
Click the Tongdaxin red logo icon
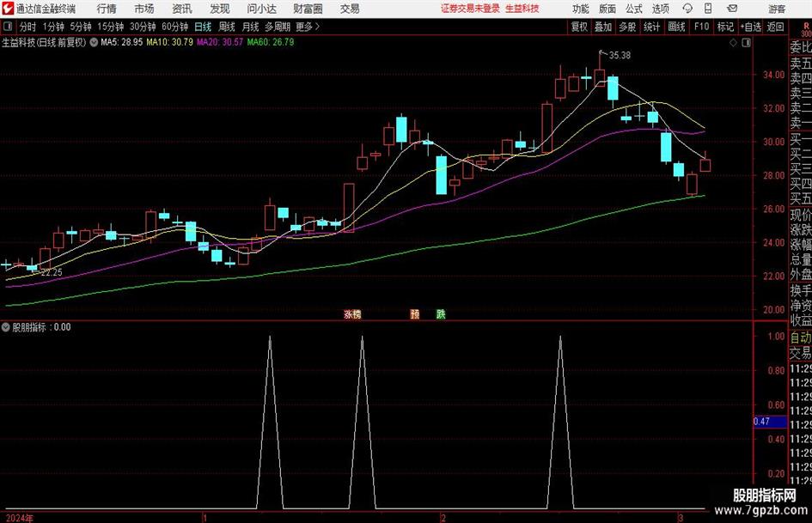[8, 9]
